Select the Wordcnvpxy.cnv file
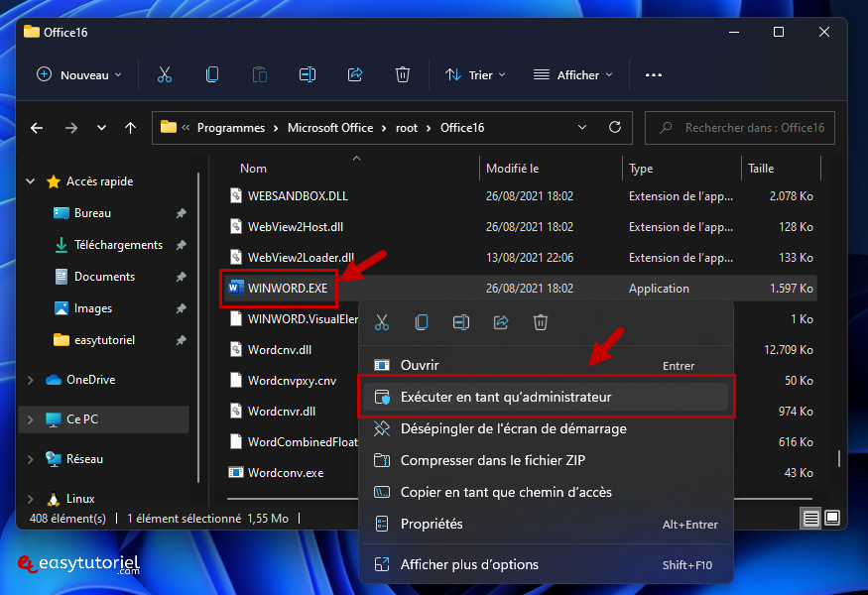Image resolution: width=868 pixels, height=595 pixels. point(292,381)
